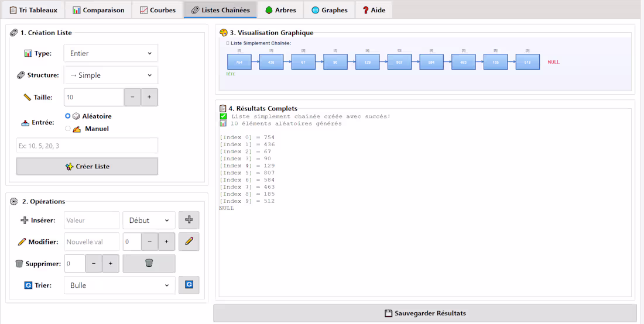This screenshot has width=644, height=324.
Task: Decrease the Supprimer index with minus
Action: (94, 264)
